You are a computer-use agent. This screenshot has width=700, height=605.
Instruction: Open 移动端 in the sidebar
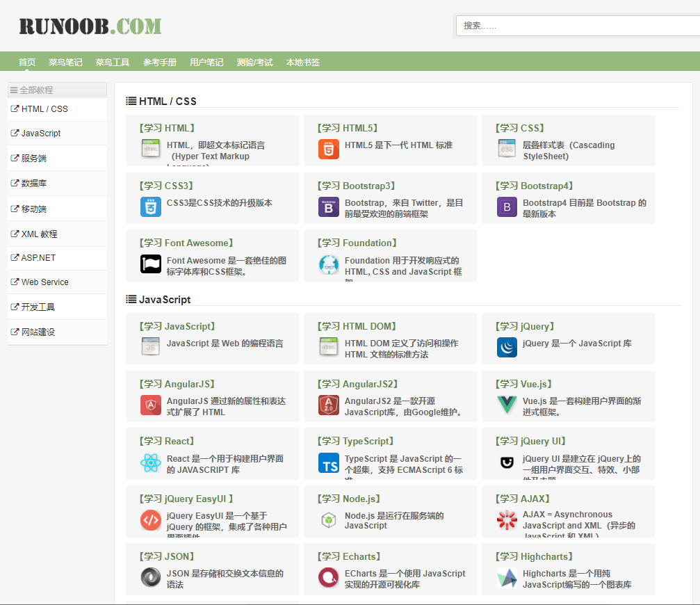coord(57,209)
